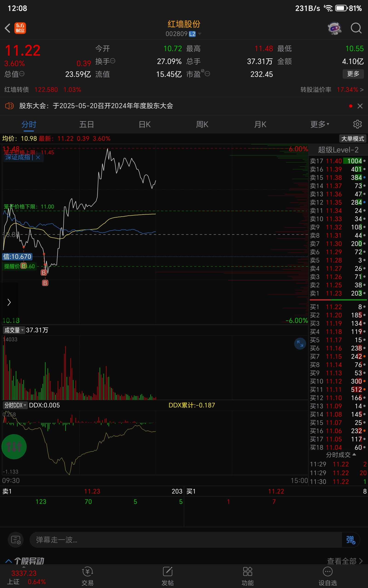This screenshot has height=588, width=368.
Task: Tap the green quick trade floating button
Action: [14, 447]
